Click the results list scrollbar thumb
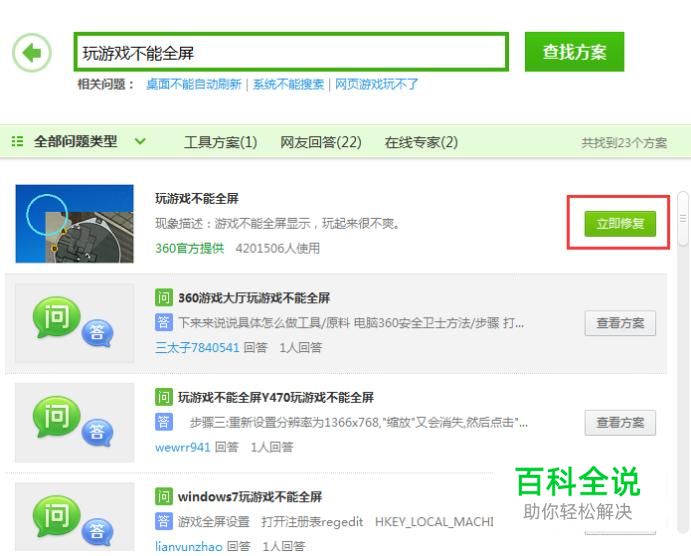This screenshot has width=691, height=556. 683,219
